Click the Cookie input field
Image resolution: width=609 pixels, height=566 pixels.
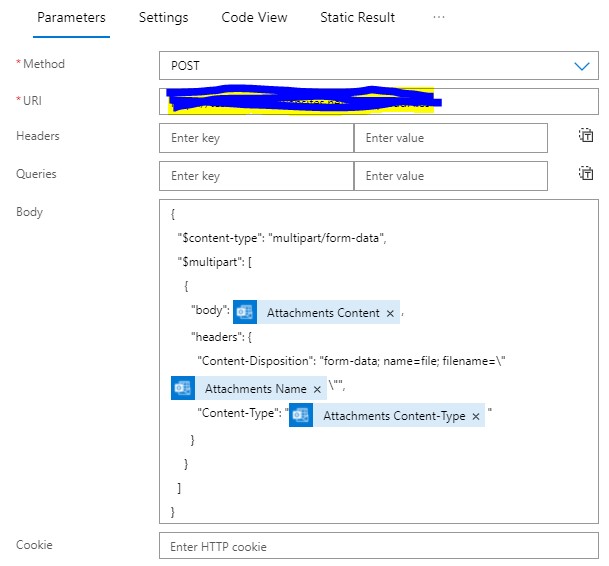[x=379, y=546]
